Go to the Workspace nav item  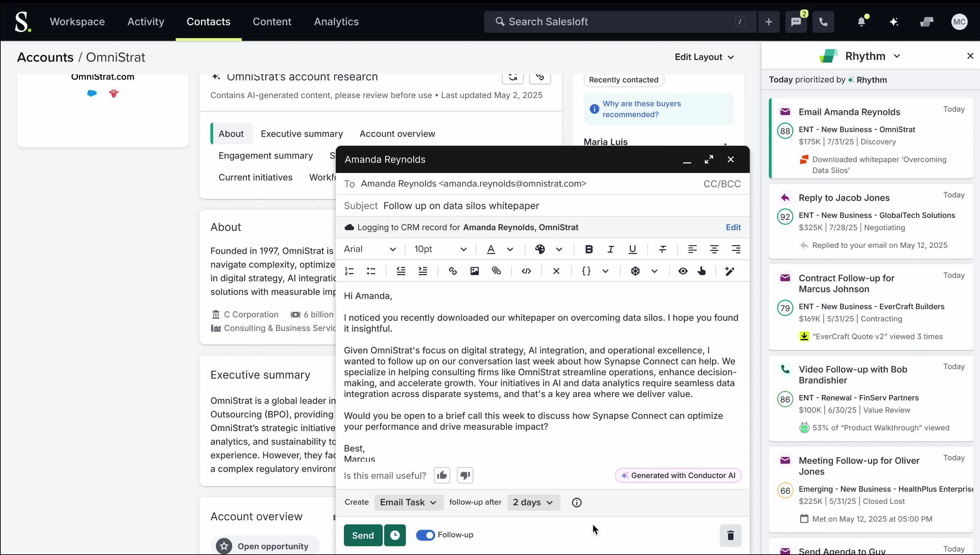click(77, 22)
